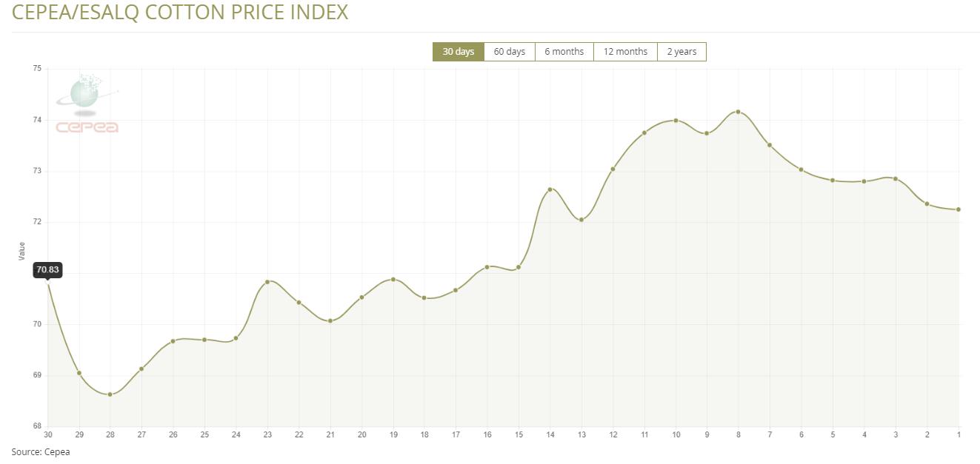Click the Source: Cepea text
980x464 pixels.
coord(41,451)
